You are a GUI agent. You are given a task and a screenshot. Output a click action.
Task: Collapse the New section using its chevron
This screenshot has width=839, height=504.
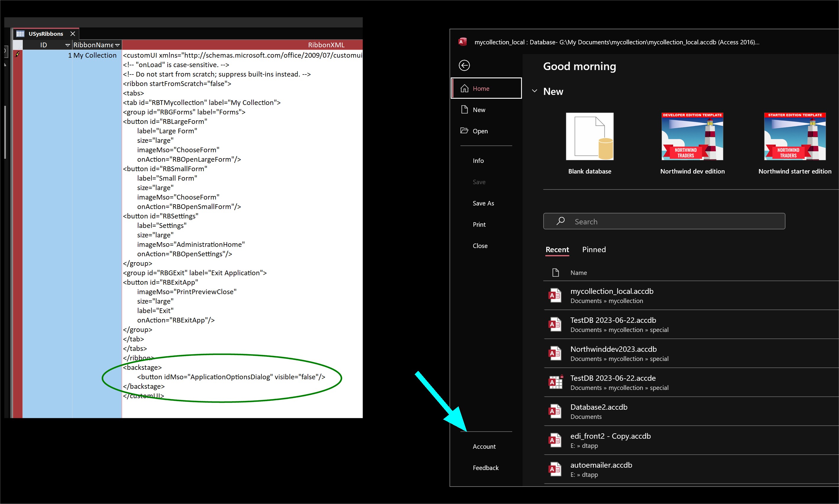point(534,91)
